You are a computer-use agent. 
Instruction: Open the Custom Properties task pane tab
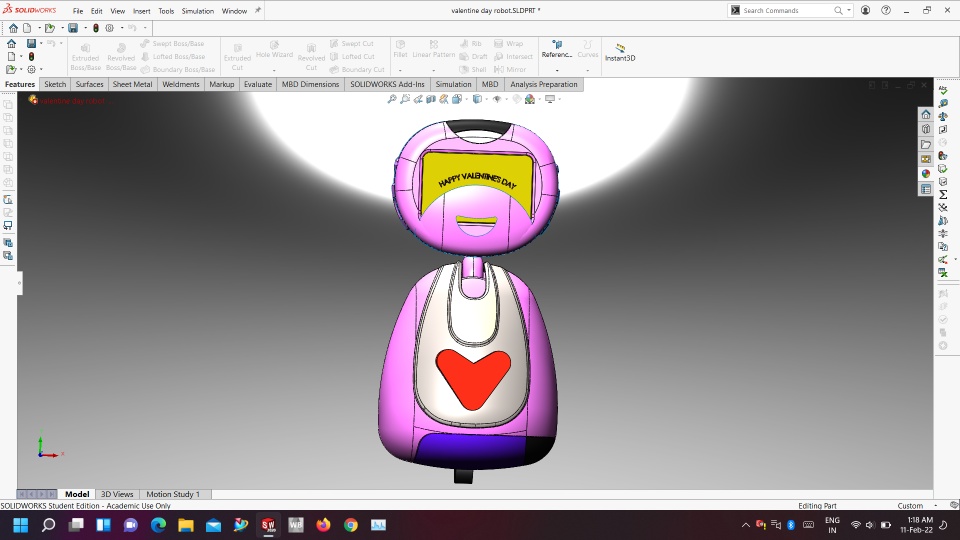tap(926, 189)
